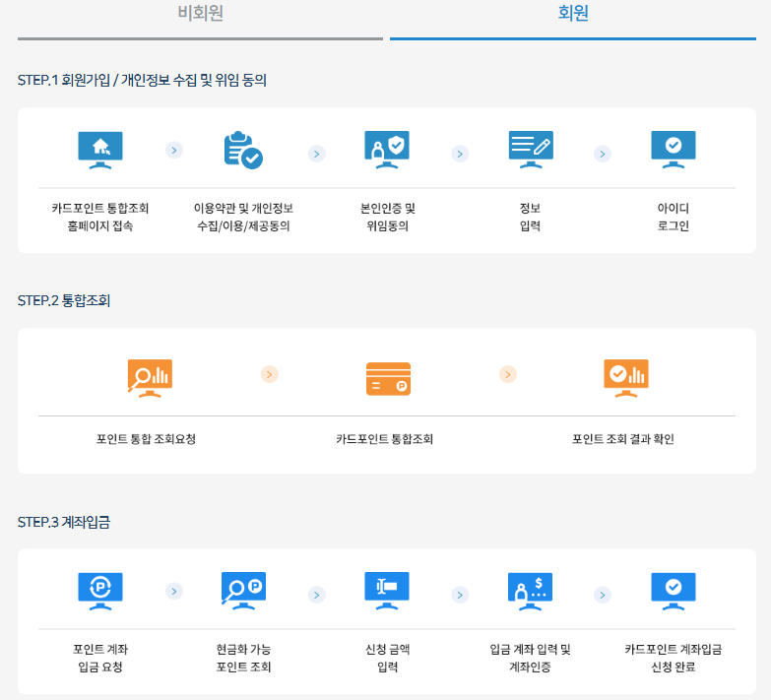
Task: Click 입금 계좌 입력 및 계좌인증 label
Action: pyautogui.click(x=530, y=658)
